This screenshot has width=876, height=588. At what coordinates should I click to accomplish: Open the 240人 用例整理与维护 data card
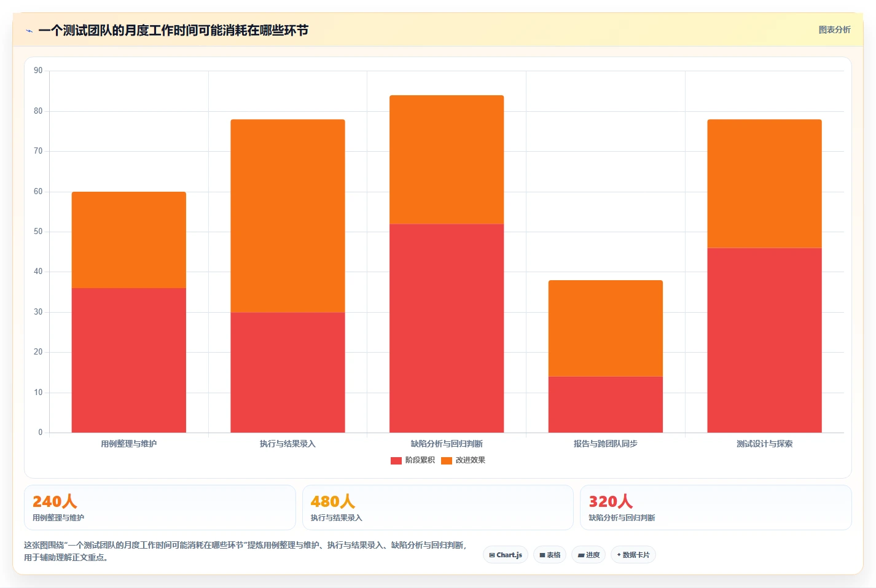160,508
